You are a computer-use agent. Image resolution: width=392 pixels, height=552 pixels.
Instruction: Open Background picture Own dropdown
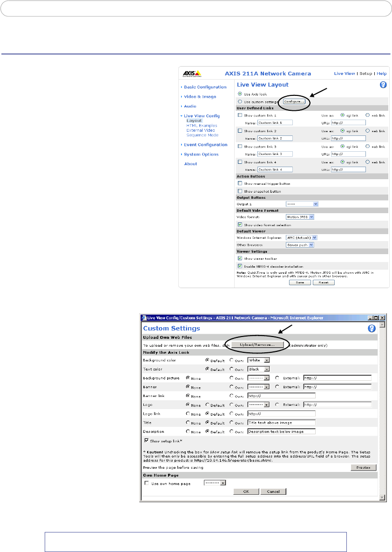(x=258, y=378)
